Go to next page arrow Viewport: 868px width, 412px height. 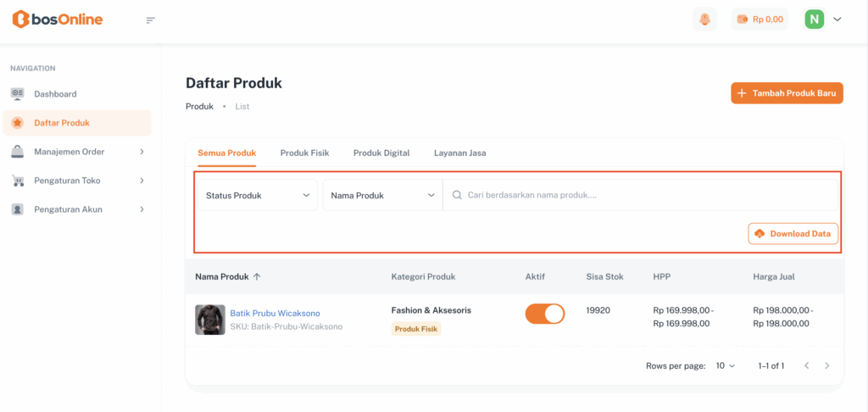pyautogui.click(x=827, y=365)
